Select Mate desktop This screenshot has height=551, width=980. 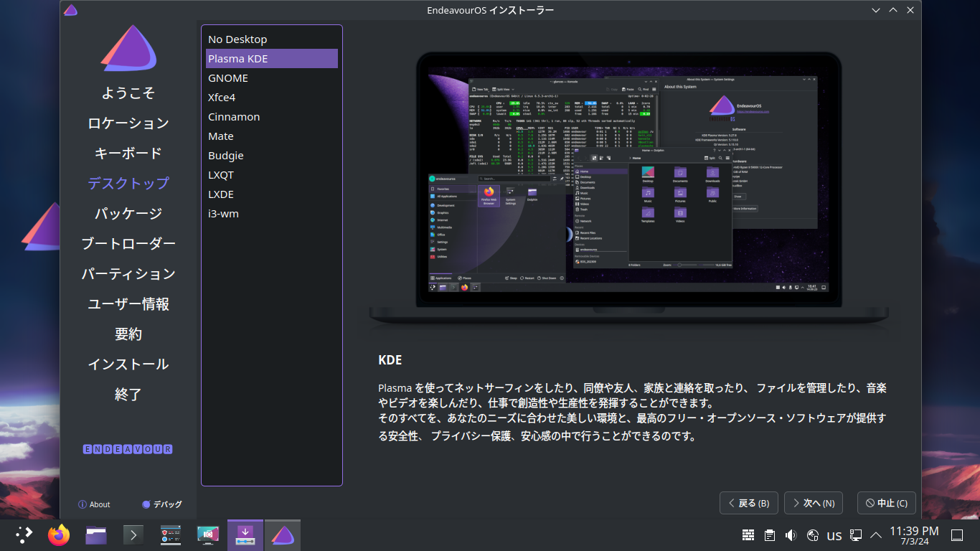point(272,136)
